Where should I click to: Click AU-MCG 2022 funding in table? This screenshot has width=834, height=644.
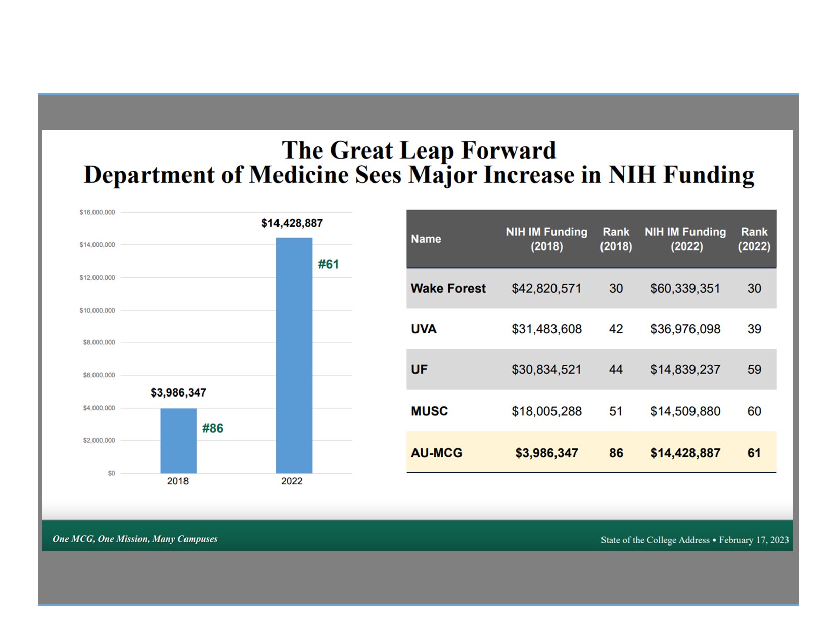[685, 453]
